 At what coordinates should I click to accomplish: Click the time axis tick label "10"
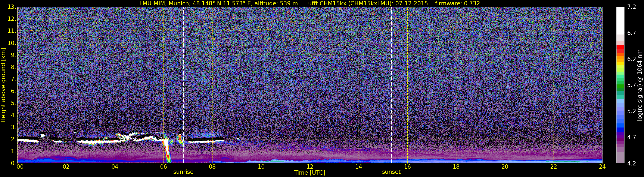click(261, 167)
